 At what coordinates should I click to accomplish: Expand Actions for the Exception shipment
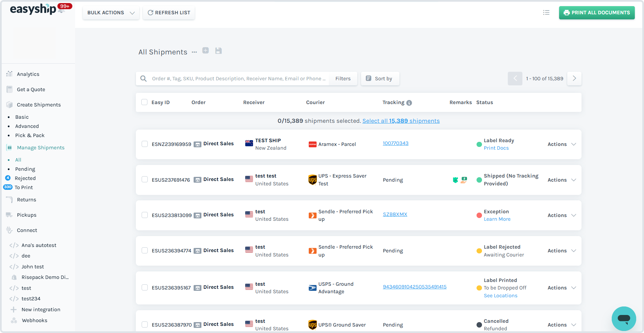(562, 215)
